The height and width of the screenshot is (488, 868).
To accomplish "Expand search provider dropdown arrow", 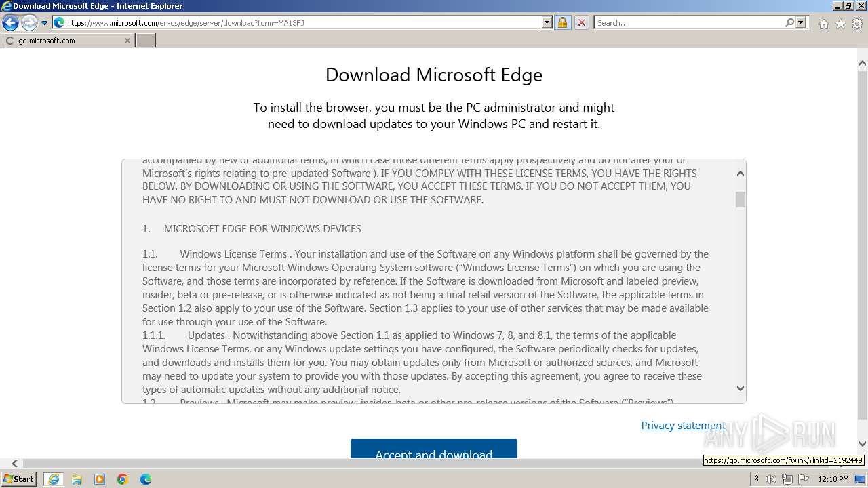I will 801,22.
